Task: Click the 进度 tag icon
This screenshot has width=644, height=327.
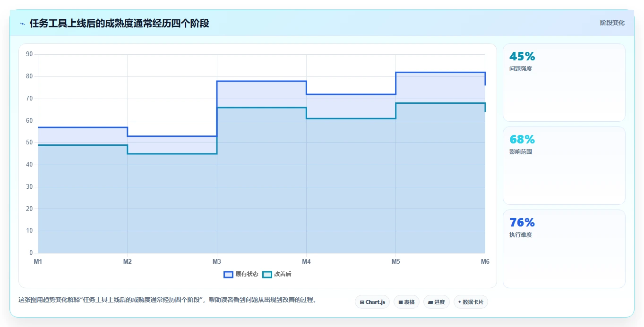Action: click(x=431, y=302)
